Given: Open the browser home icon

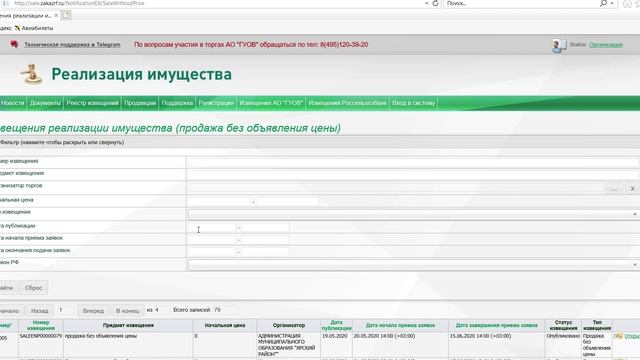Looking at the screenshot, I should click(627, 4).
